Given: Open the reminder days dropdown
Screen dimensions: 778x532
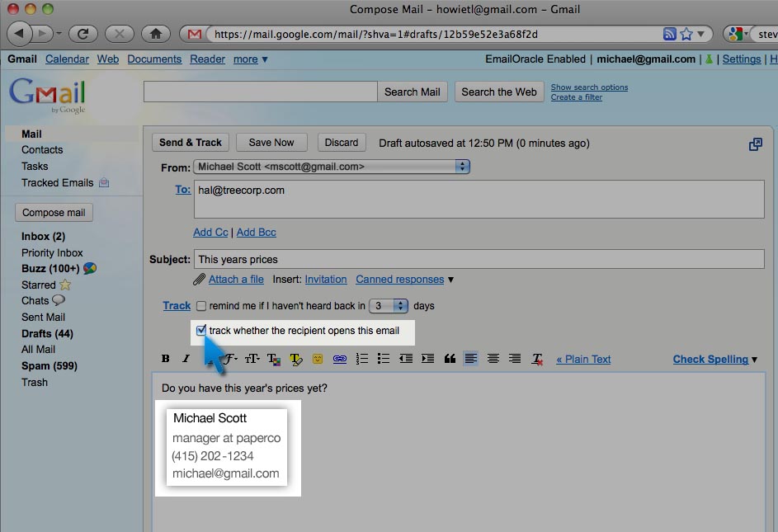Looking at the screenshot, I should 389,306.
